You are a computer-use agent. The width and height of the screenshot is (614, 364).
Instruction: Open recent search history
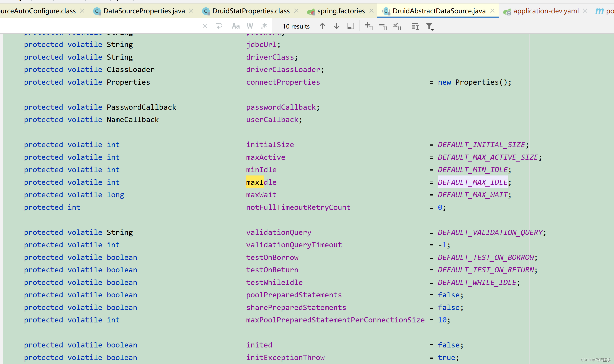[x=219, y=26]
